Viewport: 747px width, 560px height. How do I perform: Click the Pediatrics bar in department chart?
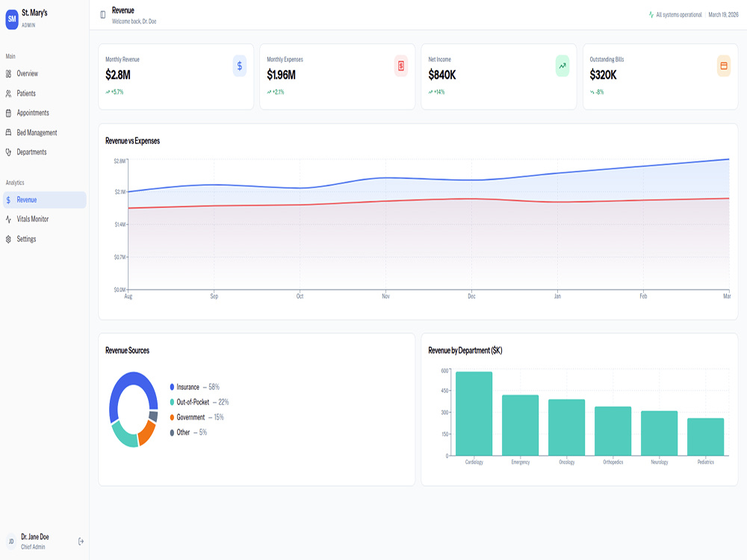706,437
